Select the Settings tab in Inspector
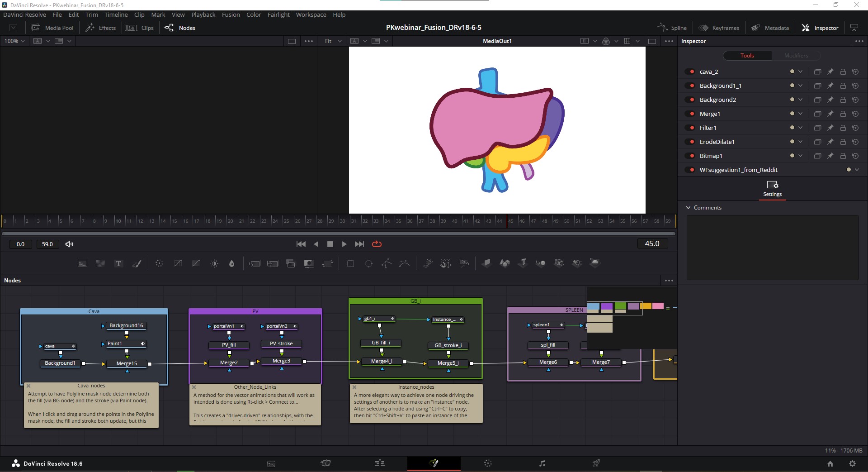This screenshot has height=472, width=868. pyautogui.click(x=772, y=189)
